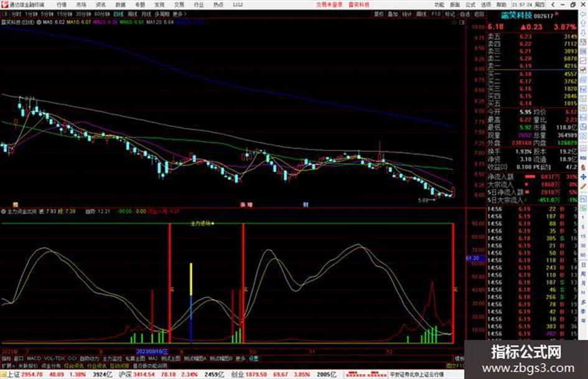Click the 窗口 tab at bottom
Viewport: 588px width, 379px height.
(x=19, y=358)
